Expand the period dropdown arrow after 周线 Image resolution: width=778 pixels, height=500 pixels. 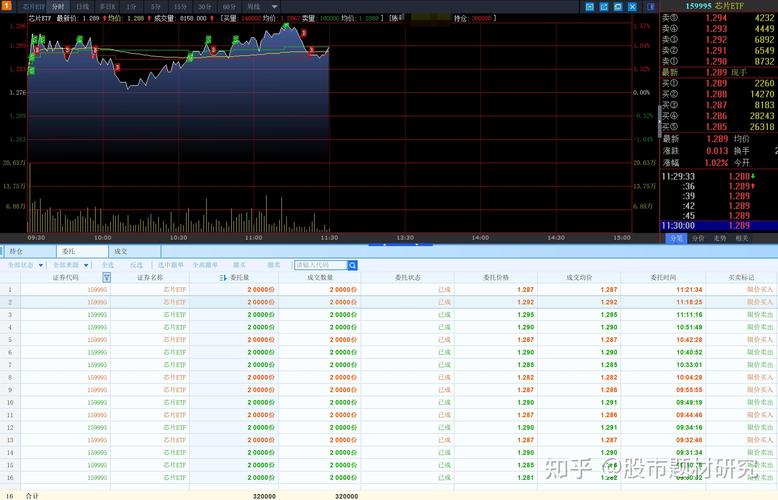pos(274,6)
